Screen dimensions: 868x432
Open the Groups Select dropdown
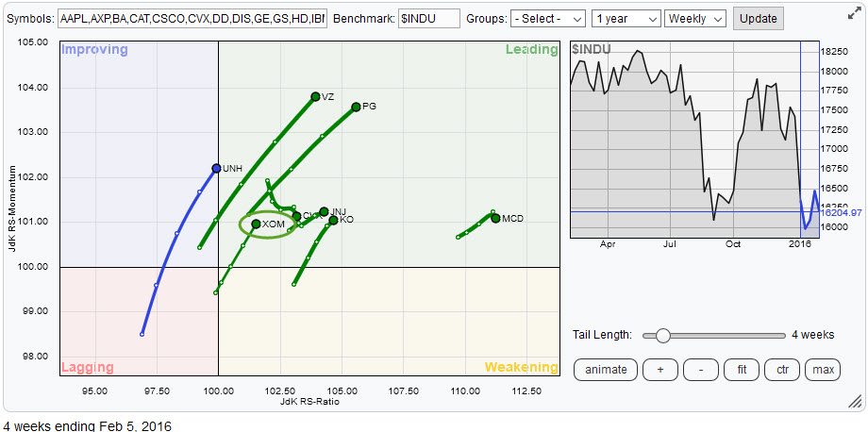[x=547, y=18]
